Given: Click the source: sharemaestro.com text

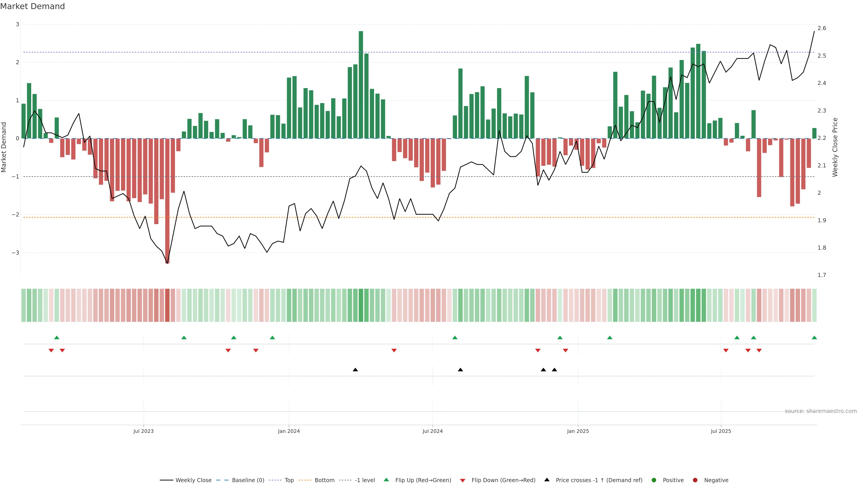Looking at the screenshot, I should [821, 411].
